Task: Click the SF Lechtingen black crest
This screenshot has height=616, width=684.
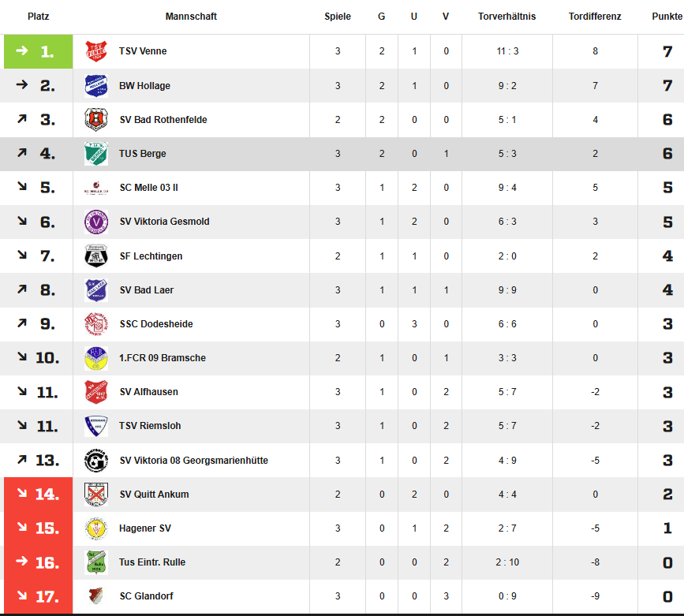Action: pos(96,256)
